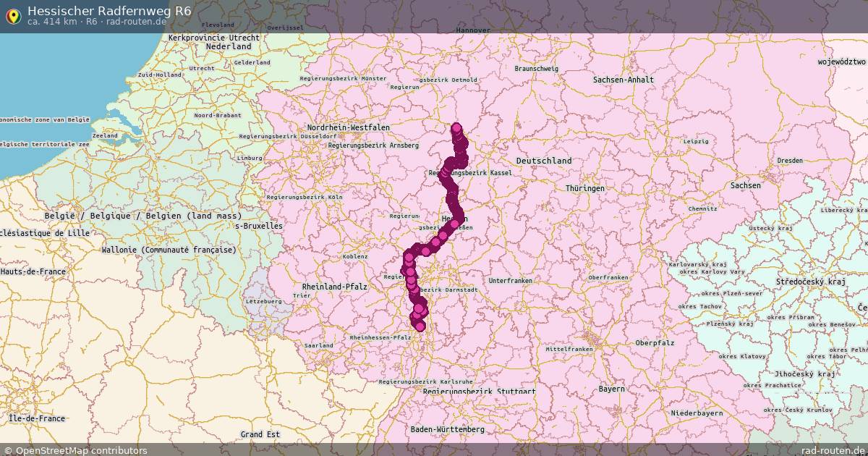The width and height of the screenshot is (868, 456).
Task: Open the rad-routen.de link in the subtitle
Action: pos(135,22)
